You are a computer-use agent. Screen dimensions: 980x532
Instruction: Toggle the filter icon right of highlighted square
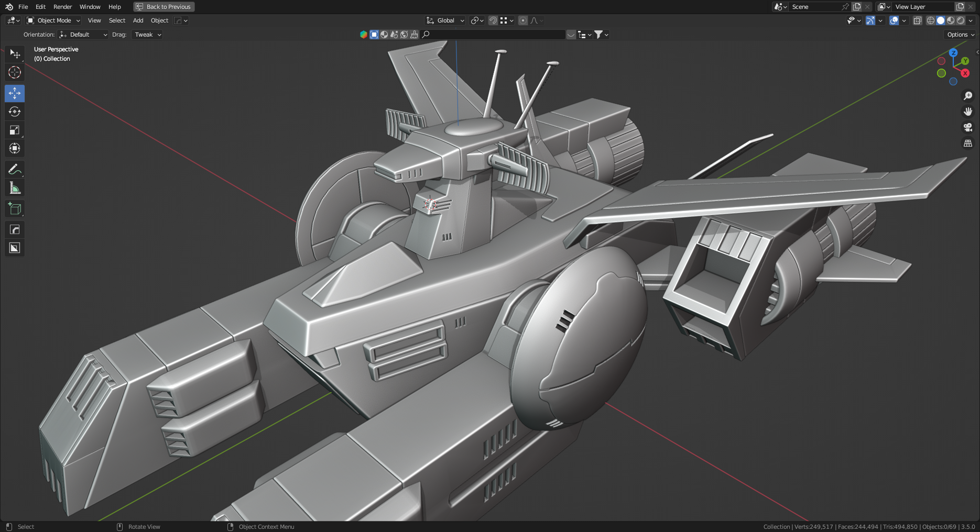[384, 35]
